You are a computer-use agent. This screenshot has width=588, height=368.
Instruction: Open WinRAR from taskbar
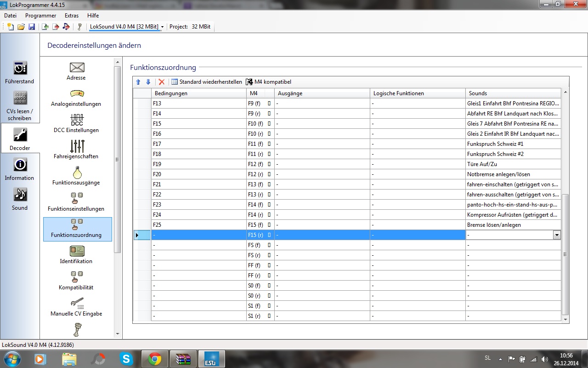(183, 358)
